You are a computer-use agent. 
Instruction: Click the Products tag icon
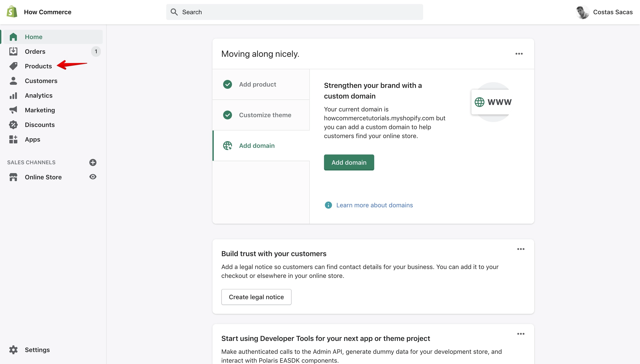click(13, 66)
